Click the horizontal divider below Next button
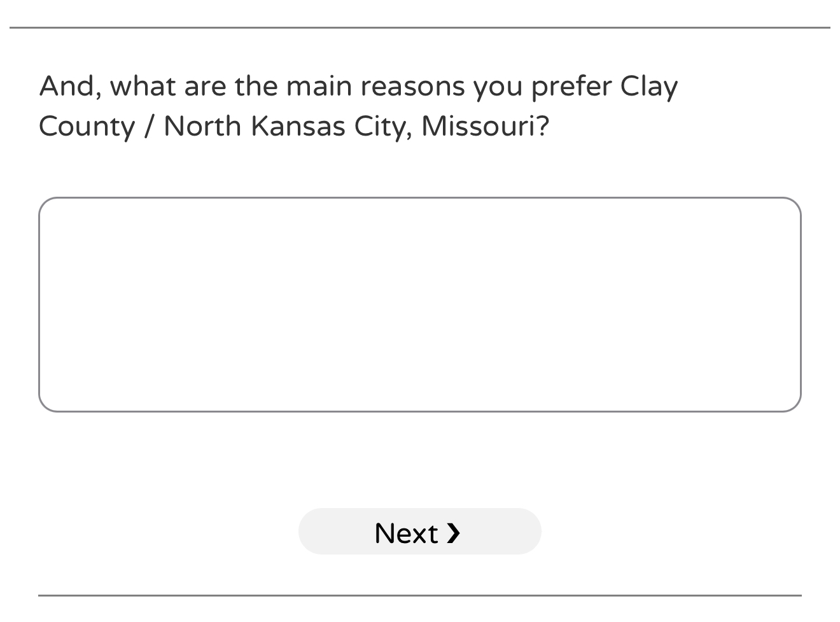This screenshot has width=840, height=622. point(419,595)
